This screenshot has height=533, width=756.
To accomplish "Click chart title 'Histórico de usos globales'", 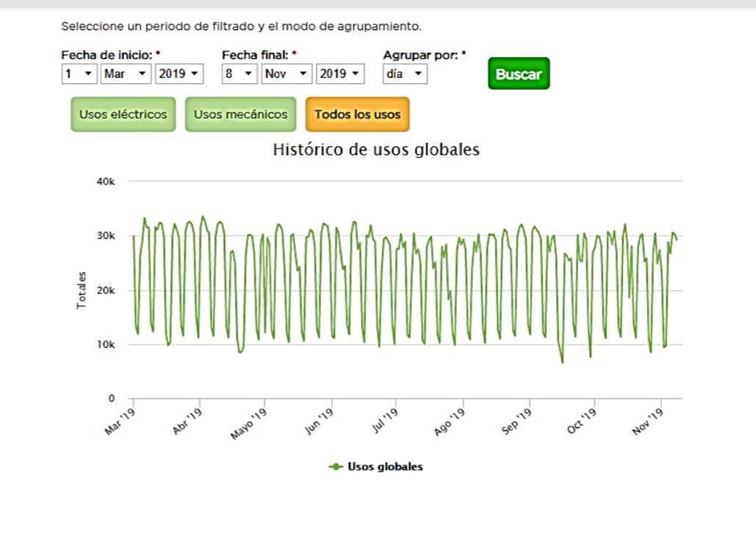I will pos(376,149).
